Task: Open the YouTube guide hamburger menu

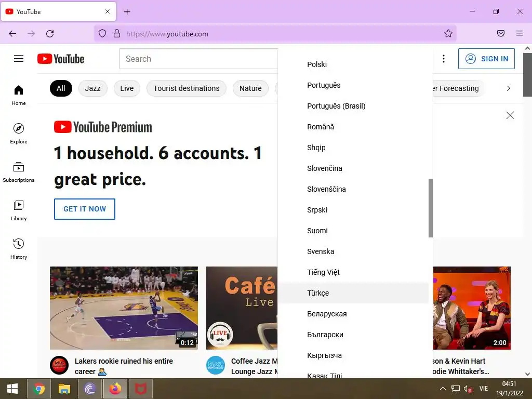Action: pyautogui.click(x=19, y=59)
